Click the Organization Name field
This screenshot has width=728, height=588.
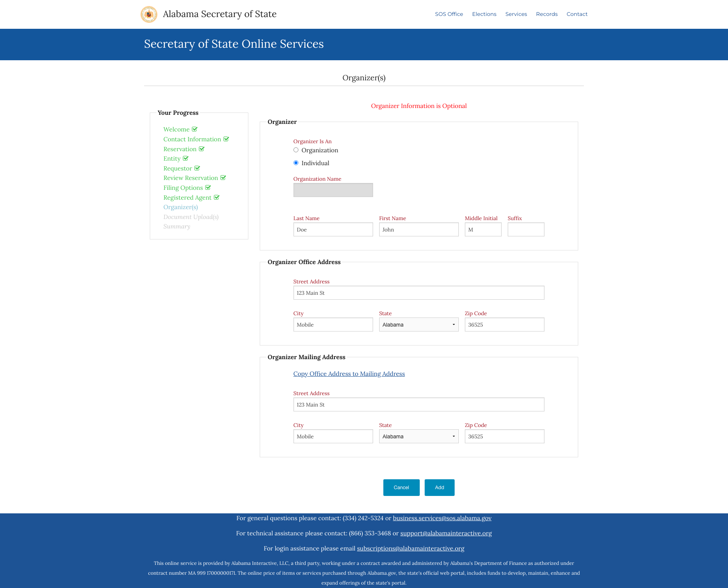pos(333,190)
